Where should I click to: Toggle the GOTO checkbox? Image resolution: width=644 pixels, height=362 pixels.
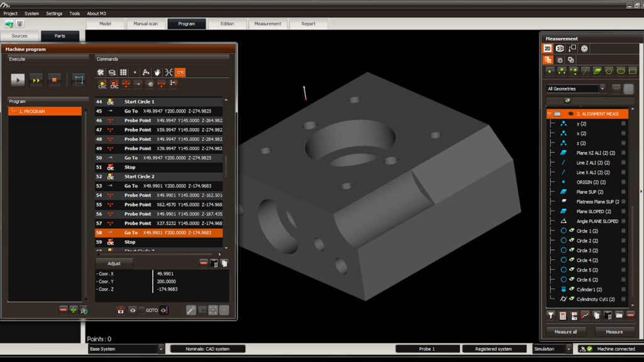click(x=142, y=310)
